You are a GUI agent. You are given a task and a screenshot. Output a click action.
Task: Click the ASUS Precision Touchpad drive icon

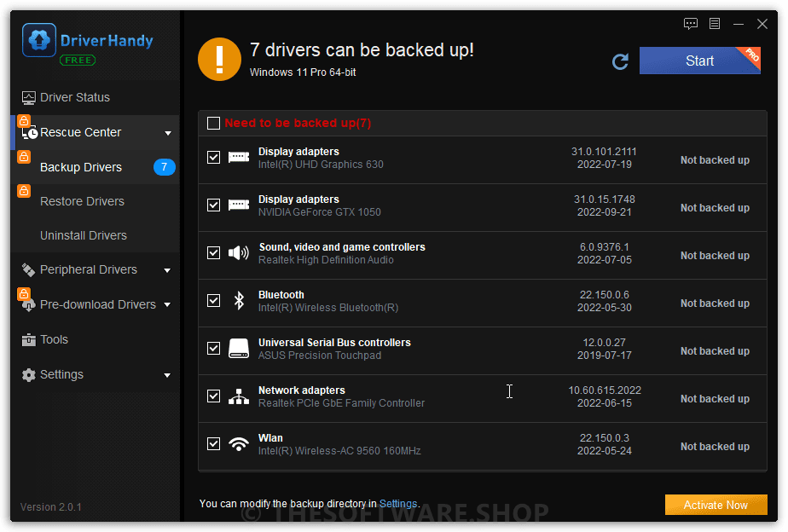click(239, 348)
